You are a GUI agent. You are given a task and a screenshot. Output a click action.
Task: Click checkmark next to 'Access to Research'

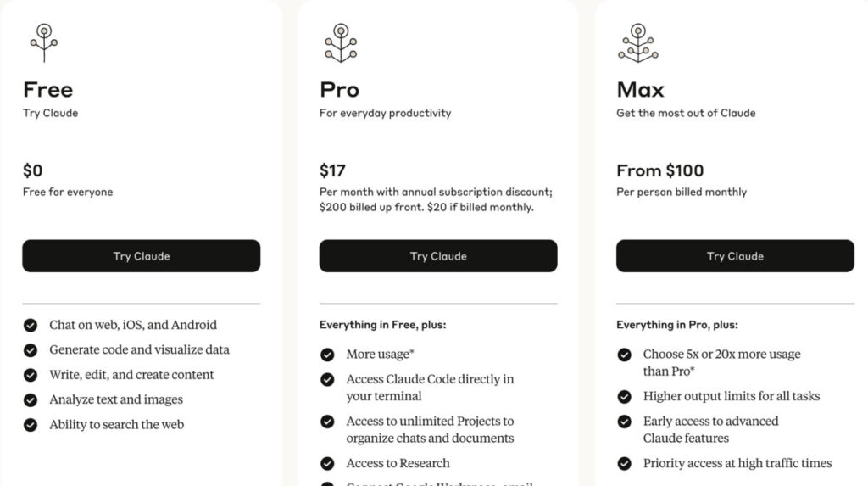[x=327, y=463]
